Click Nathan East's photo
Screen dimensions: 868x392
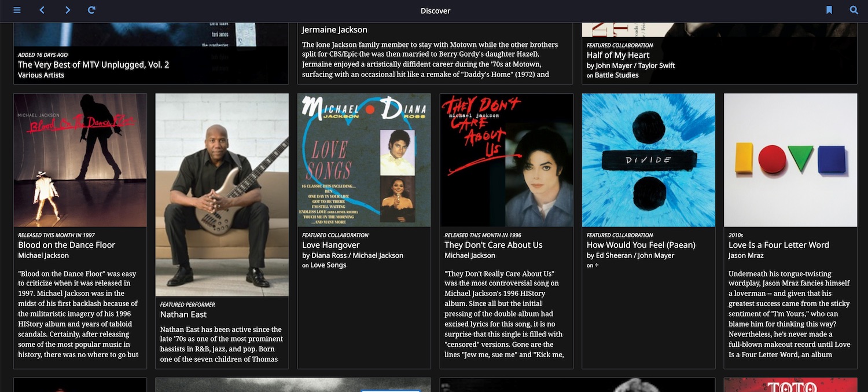click(222, 195)
